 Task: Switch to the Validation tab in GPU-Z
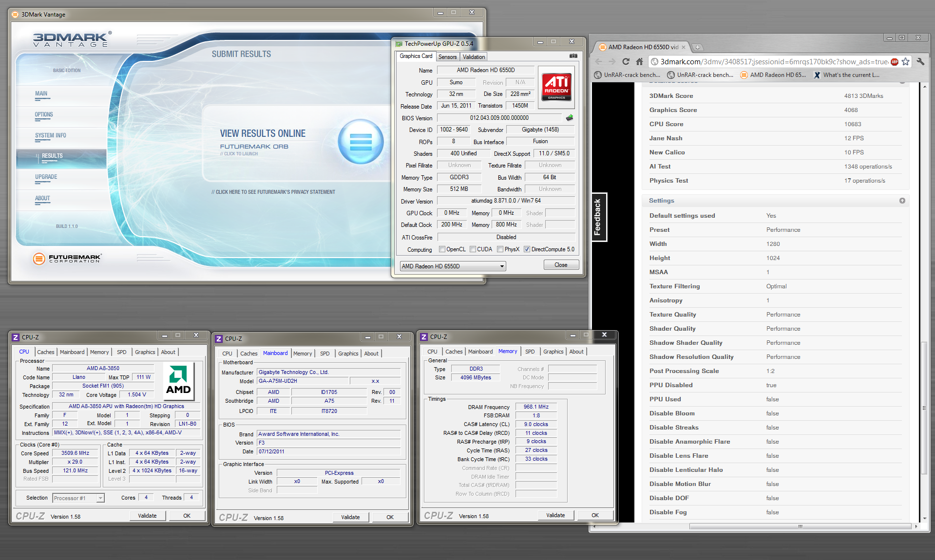[474, 57]
